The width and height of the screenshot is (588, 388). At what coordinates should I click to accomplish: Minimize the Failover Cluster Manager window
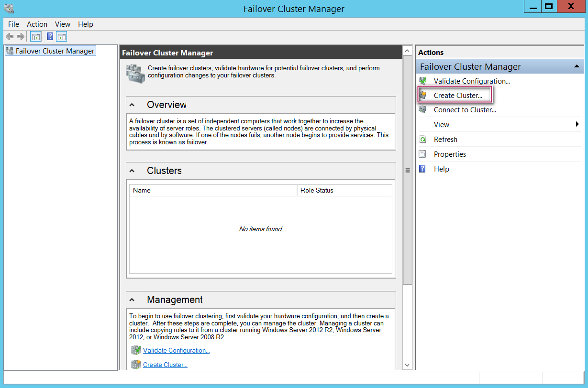tap(533, 7)
